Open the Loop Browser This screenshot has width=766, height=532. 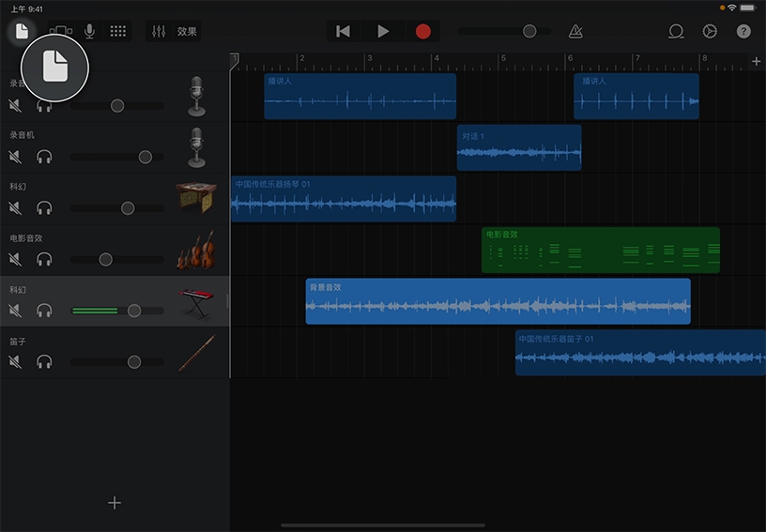pyautogui.click(x=676, y=31)
